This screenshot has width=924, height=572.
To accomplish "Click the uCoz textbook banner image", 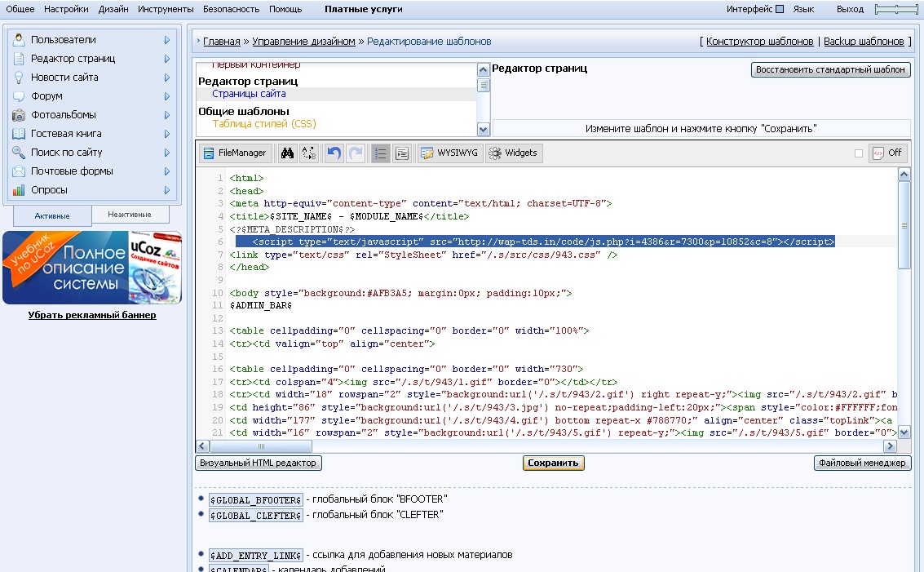I will click(x=92, y=268).
